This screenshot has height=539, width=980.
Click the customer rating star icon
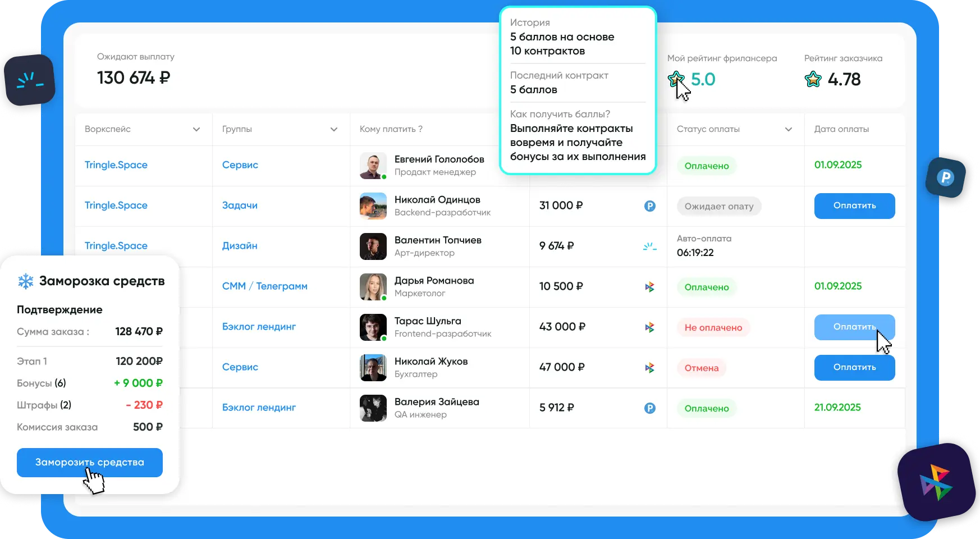813,79
